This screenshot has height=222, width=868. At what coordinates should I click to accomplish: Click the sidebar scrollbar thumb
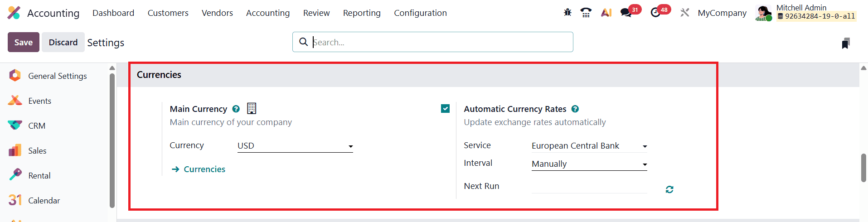click(112, 140)
